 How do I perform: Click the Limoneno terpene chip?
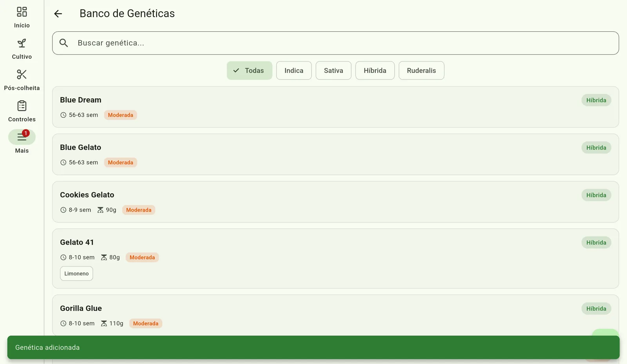click(x=76, y=274)
